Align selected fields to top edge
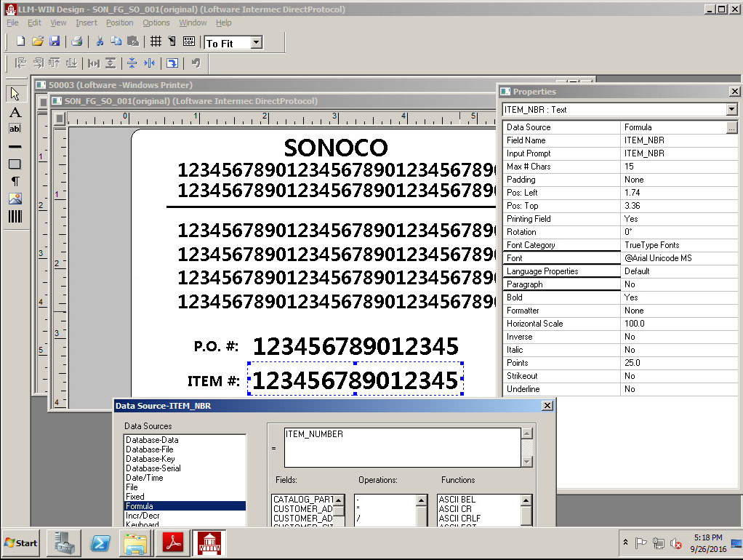 point(55,63)
